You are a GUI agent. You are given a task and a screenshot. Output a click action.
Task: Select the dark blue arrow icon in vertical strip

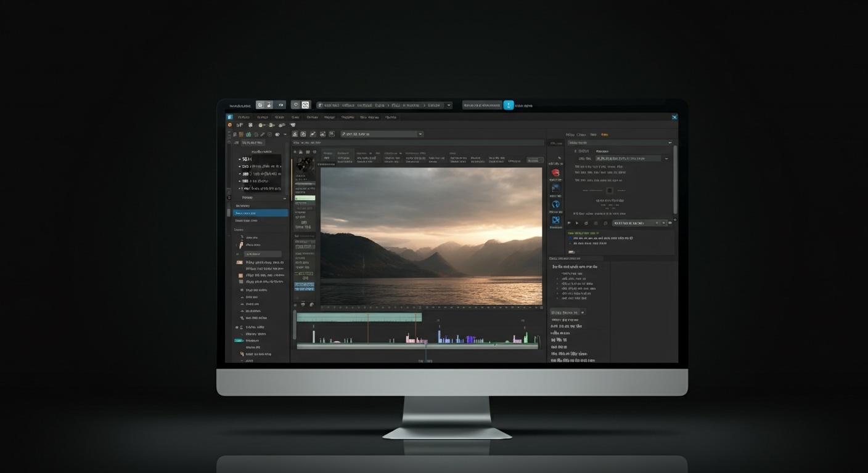pos(556,188)
